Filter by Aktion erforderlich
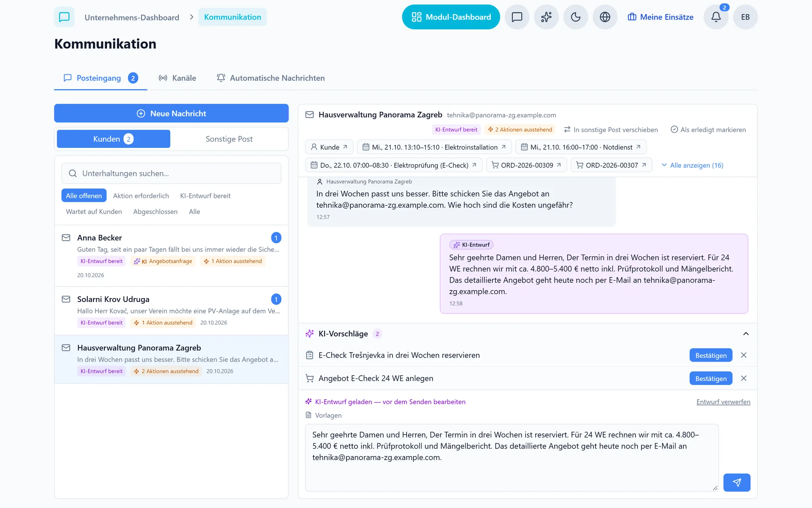Viewport: 812px width, 508px height. point(141,196)
